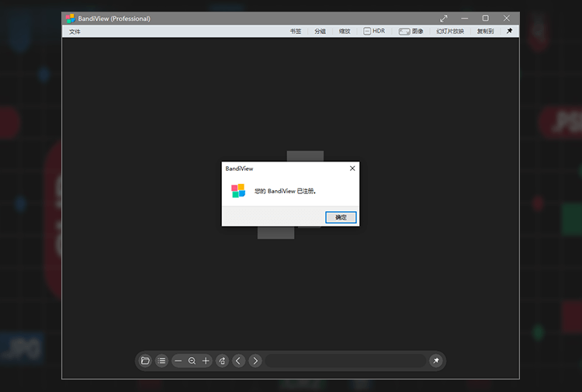Viewport: 582px width, 392px height.
Task: Close the BandiView registration dialog with X
Action: tap(352, 168)
